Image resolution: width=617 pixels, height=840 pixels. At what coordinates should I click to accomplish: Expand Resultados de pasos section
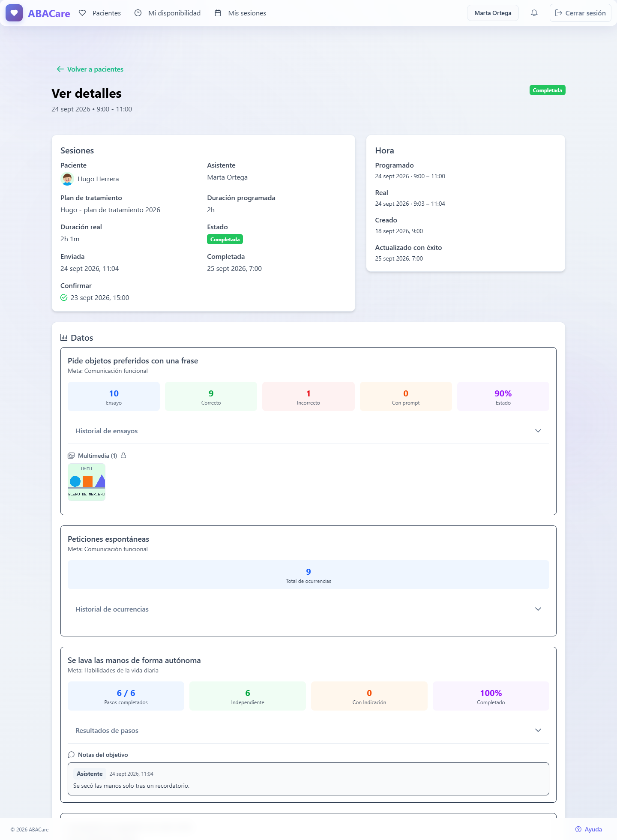click(308, 730)
